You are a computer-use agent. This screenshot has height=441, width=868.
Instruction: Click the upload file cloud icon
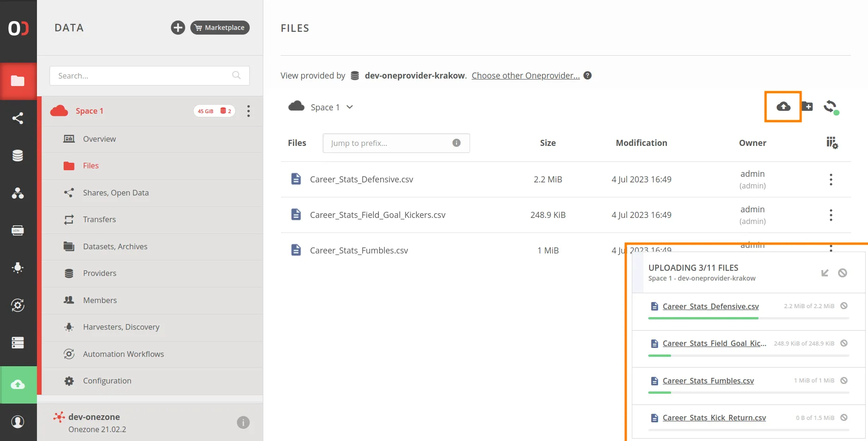click(783, 107)
